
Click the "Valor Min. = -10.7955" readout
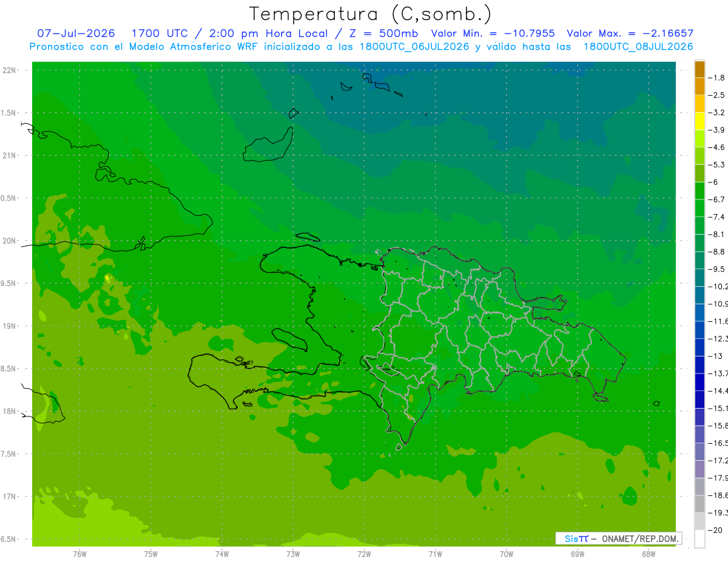493,33
